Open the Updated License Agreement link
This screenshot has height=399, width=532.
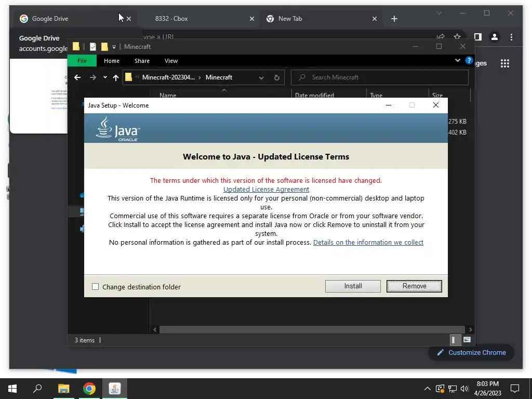click(x=266, y=189)
